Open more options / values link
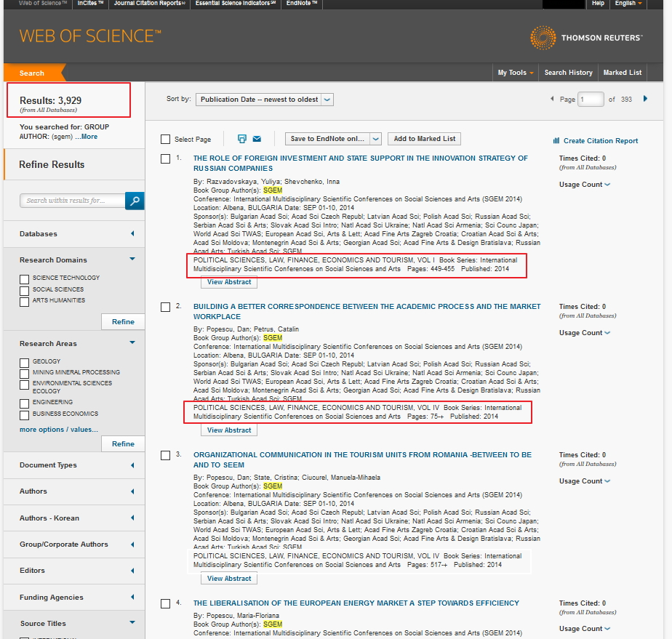The image size is (672, 639). click(x=59, y=430)
